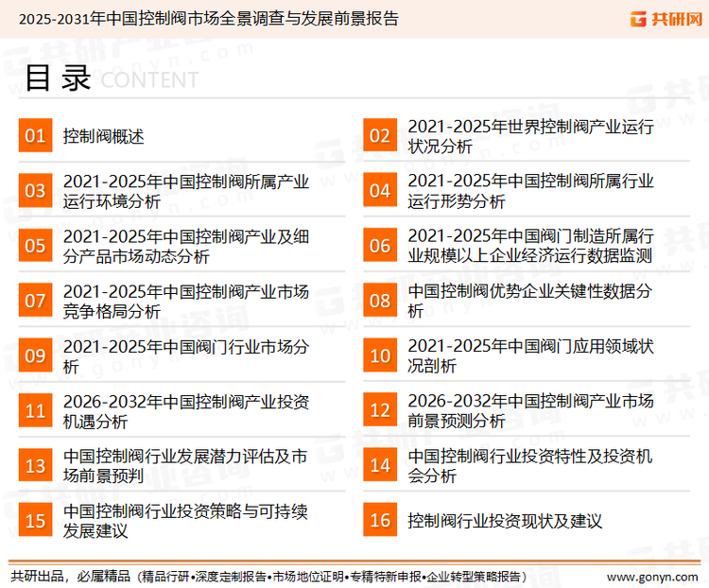Select the orange 15 chapter badge
This screenshot has width=709, height=588.
pyautogui.click(x=35, y=520)
